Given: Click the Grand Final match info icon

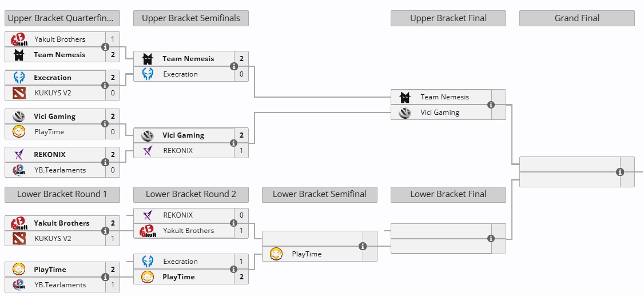Looking at the screenshot, I should point(620,172).
